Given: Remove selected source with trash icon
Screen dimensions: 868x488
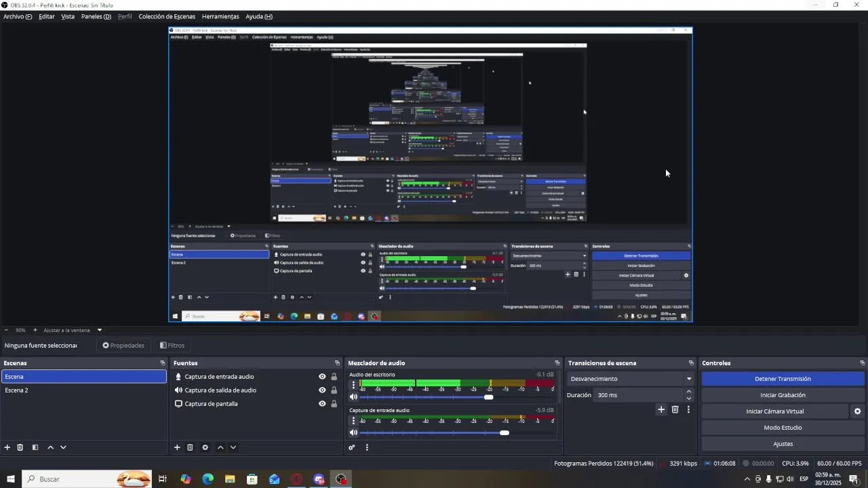Looking at the screenshot, I should (x=190, y=447).
